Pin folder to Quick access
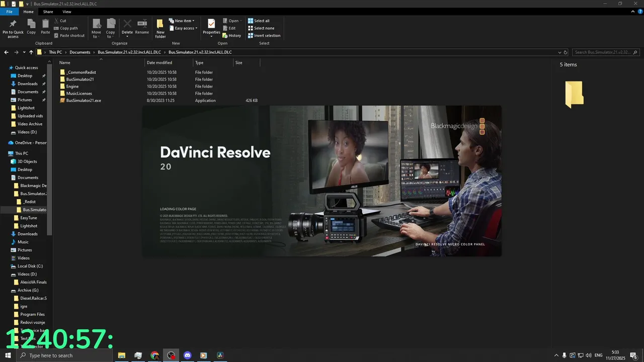Image resolution: width=644 pixels, height=362 pixels. point(13,28)
